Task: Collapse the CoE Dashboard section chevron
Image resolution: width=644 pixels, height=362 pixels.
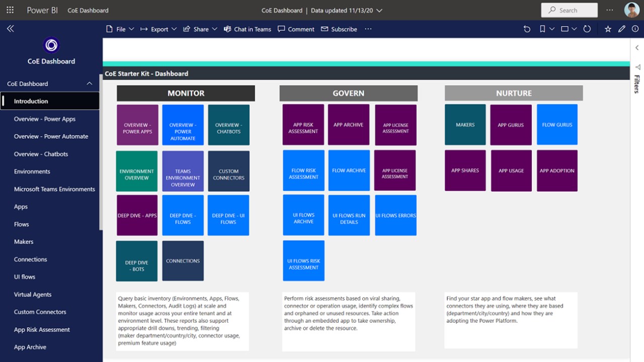Action: tap(90, 83)
